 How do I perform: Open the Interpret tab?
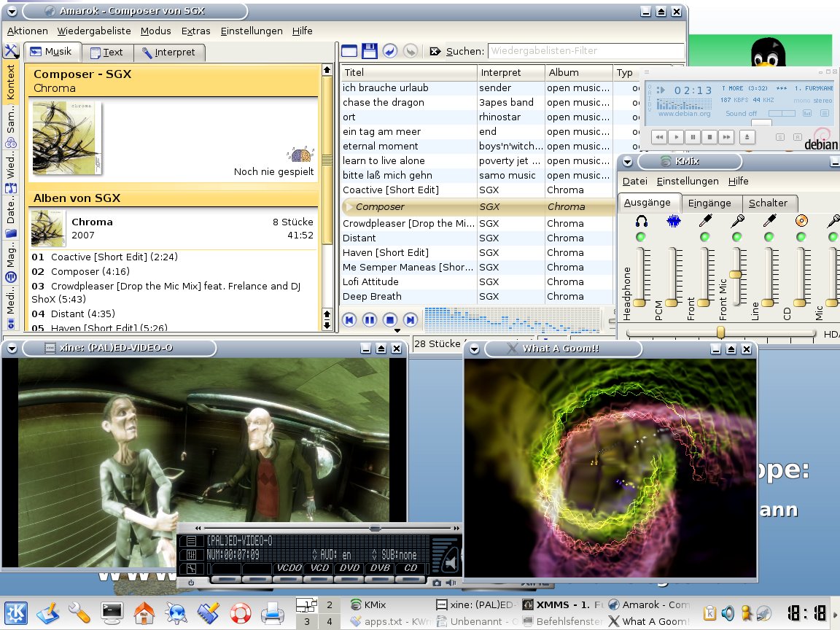tap(168, 52)
